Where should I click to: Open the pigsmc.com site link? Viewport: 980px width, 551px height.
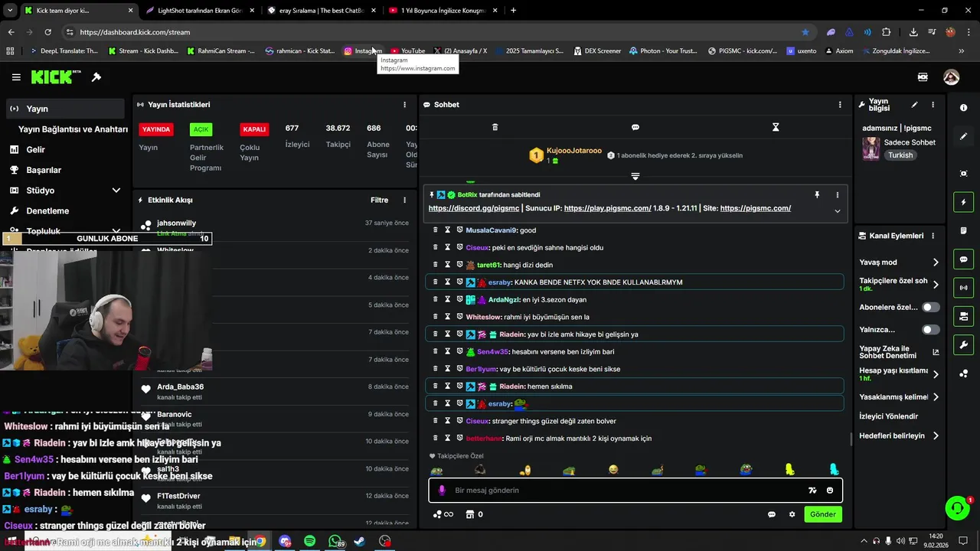(755, 208)
